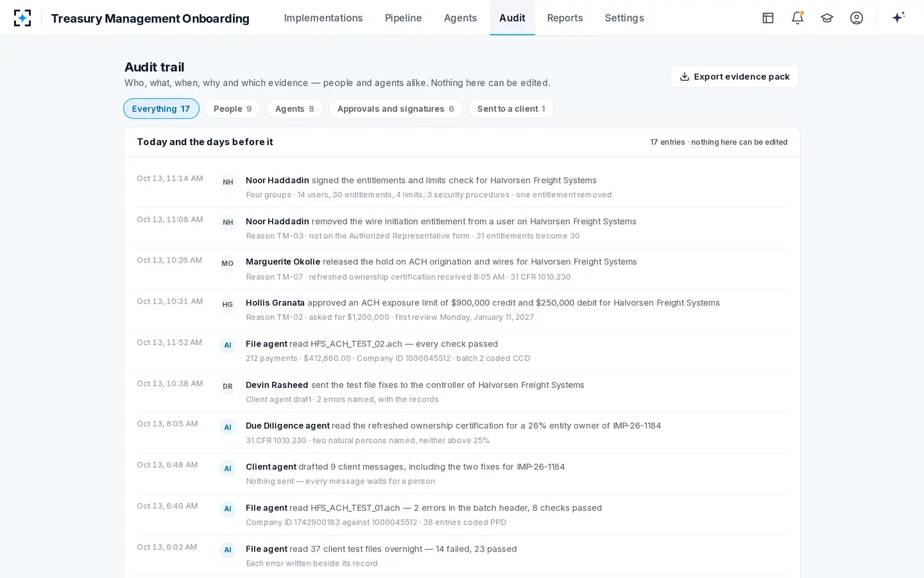The height and width of the screenshot is (578, 924).
Task: Open the Reports tab
Action: click(x=565, y=18)
